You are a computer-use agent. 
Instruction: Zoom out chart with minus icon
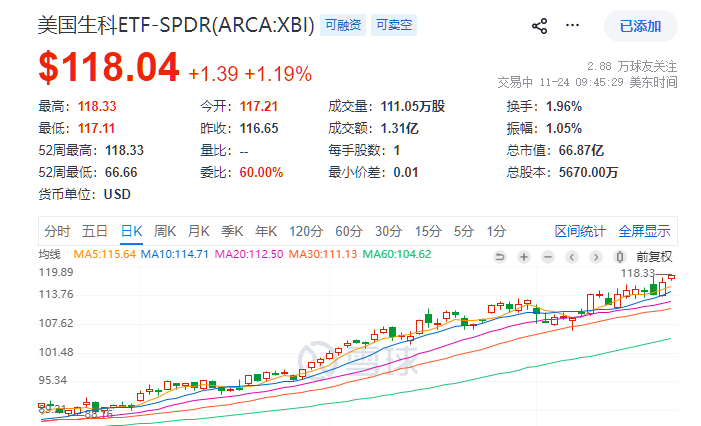click(x=548, y=257)
